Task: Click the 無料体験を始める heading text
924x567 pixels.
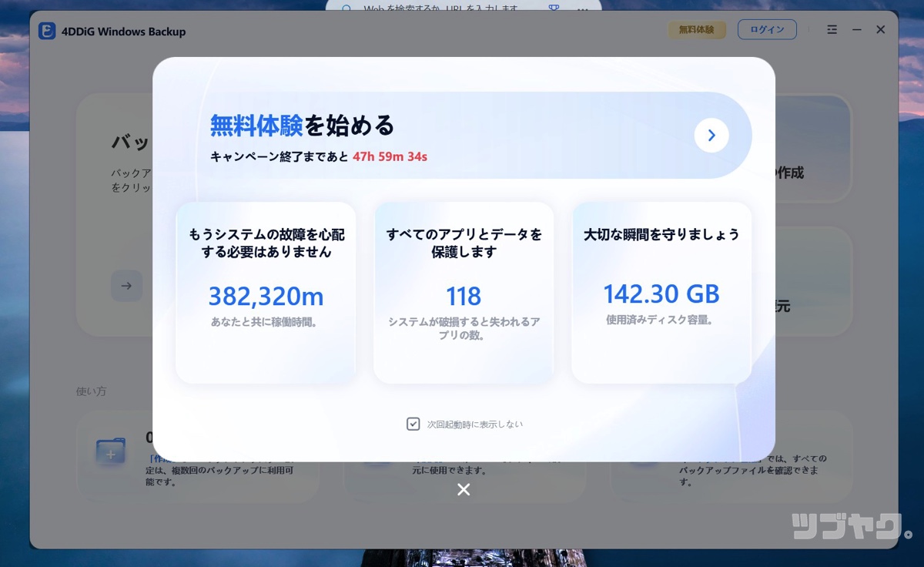Action: pos(302,125)
